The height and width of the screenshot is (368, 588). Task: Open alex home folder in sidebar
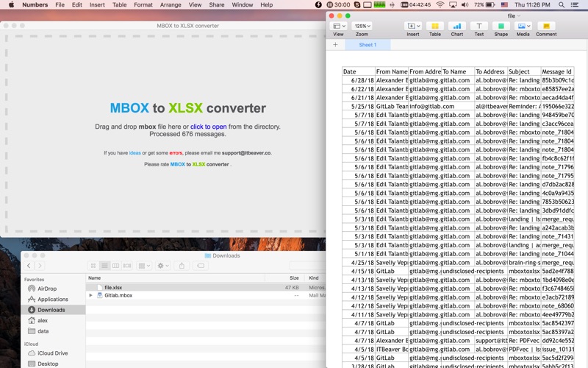(x=43, y=320)
